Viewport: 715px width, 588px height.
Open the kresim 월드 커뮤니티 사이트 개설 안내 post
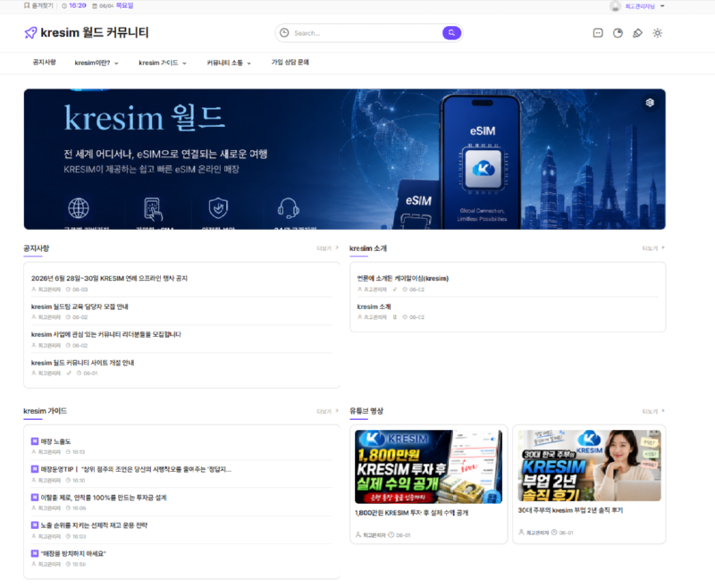[82, 363]
